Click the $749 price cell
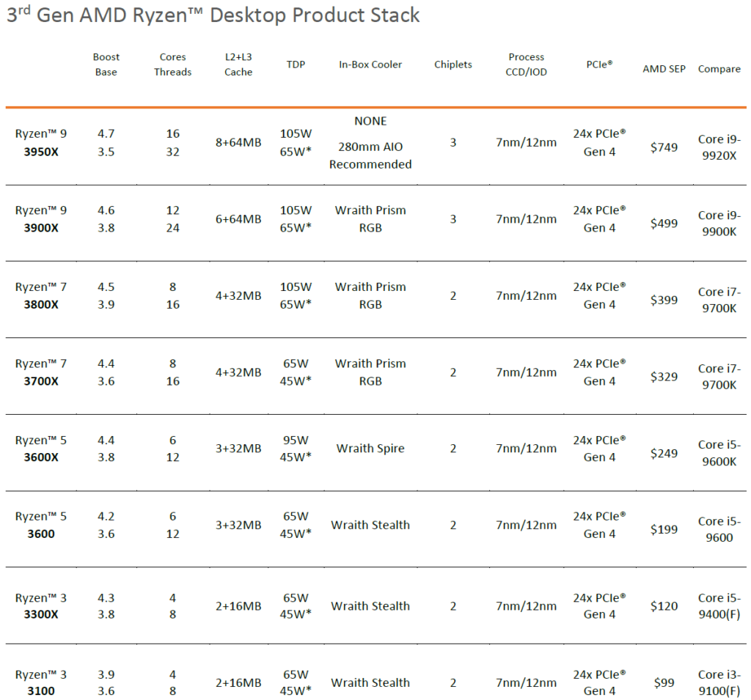Image resolution: width=751 pixels, height=700 pixels. [x=664, y=147]
